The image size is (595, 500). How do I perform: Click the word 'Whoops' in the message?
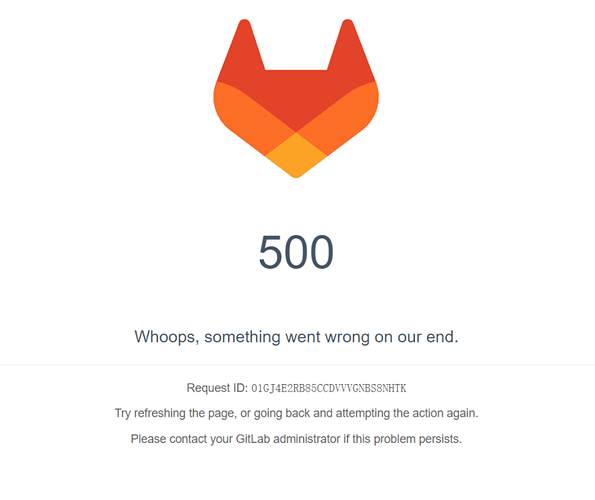pyautogui.click(x=165, y=337)
